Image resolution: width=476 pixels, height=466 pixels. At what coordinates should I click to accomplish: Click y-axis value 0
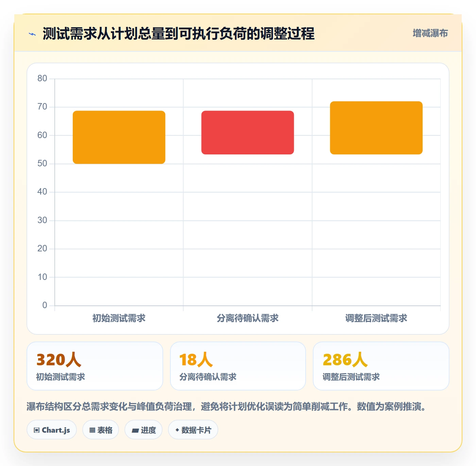coord(45,305)
